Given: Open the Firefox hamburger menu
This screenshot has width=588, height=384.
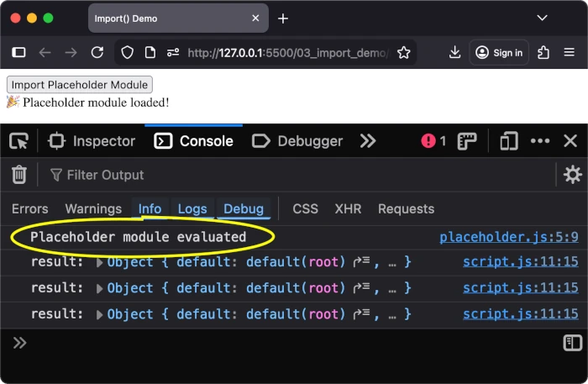Looking at the screenshot, I should tap(570, 52).
